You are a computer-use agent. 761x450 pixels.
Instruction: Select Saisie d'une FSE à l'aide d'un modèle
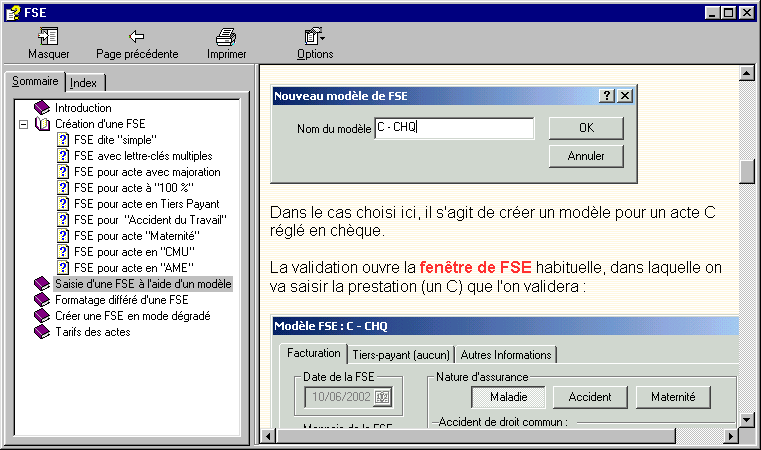pos(143,283)
